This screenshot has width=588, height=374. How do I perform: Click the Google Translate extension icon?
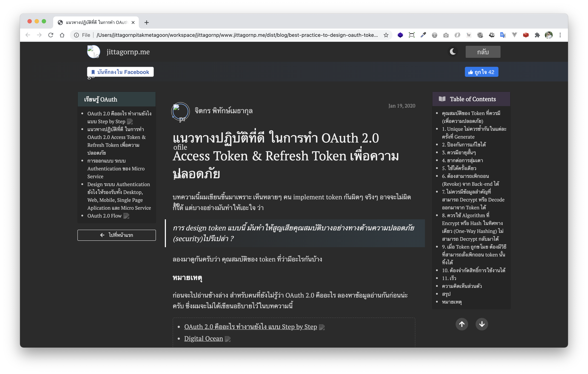(x=503, y=35)
